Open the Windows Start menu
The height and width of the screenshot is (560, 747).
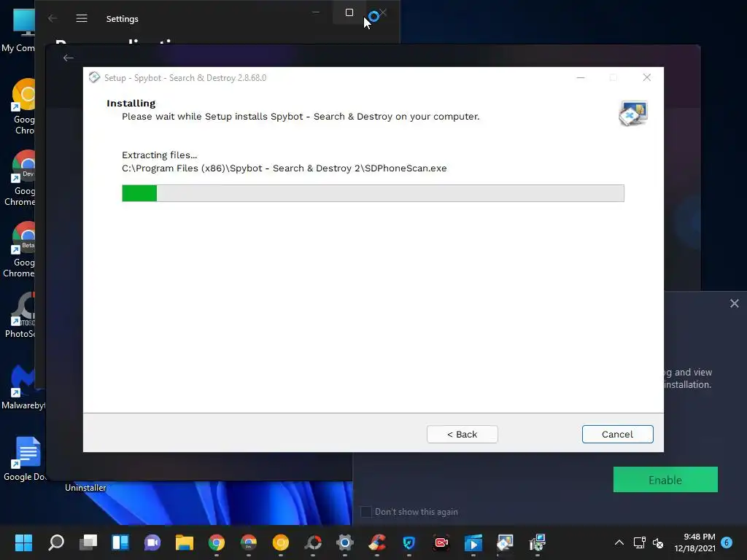coord(23,542)
